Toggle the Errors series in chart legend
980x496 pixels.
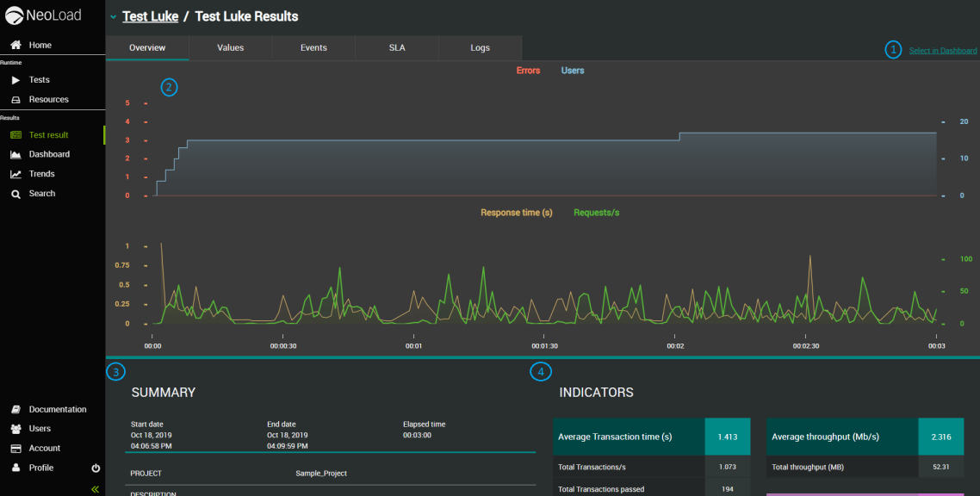pos(528,71)
